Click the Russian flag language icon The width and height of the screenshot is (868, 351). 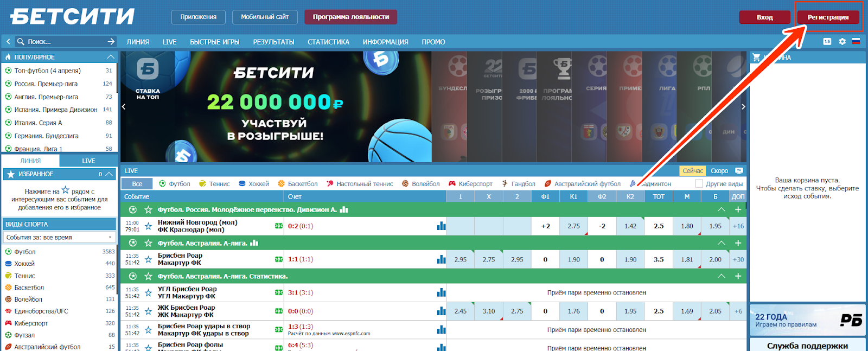856,41
